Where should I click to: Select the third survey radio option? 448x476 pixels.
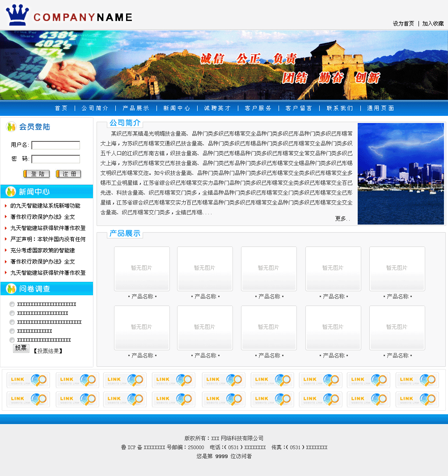pos(12,322)
